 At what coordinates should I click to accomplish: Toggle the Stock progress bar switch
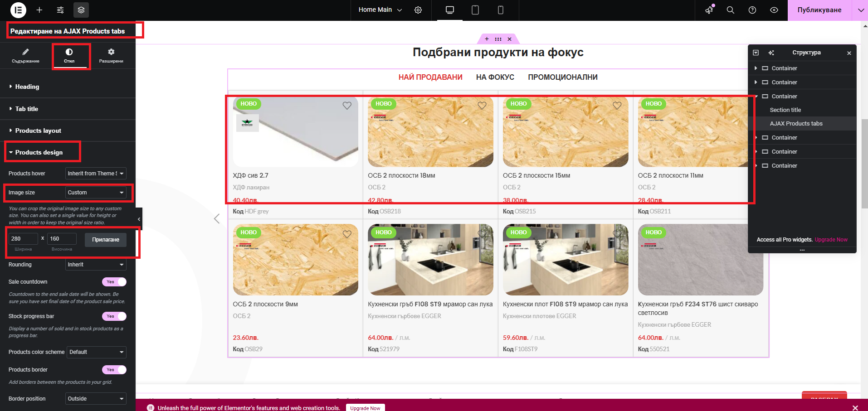pos(114,316)
